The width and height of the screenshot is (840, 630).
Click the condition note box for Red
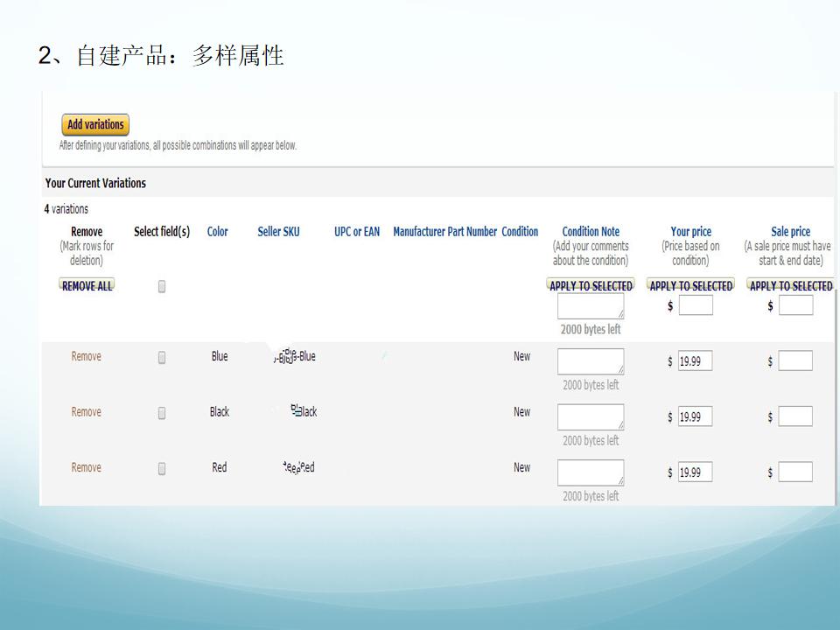pos(591,473)
